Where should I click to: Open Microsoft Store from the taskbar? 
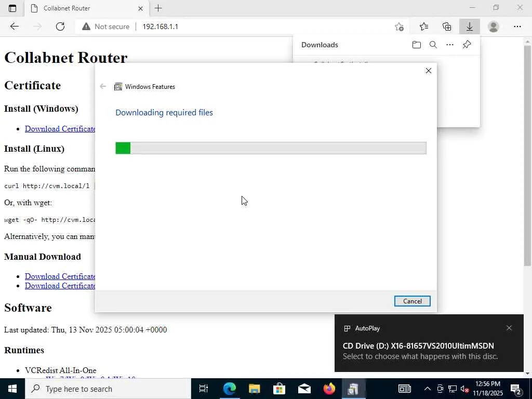(279, 389)
